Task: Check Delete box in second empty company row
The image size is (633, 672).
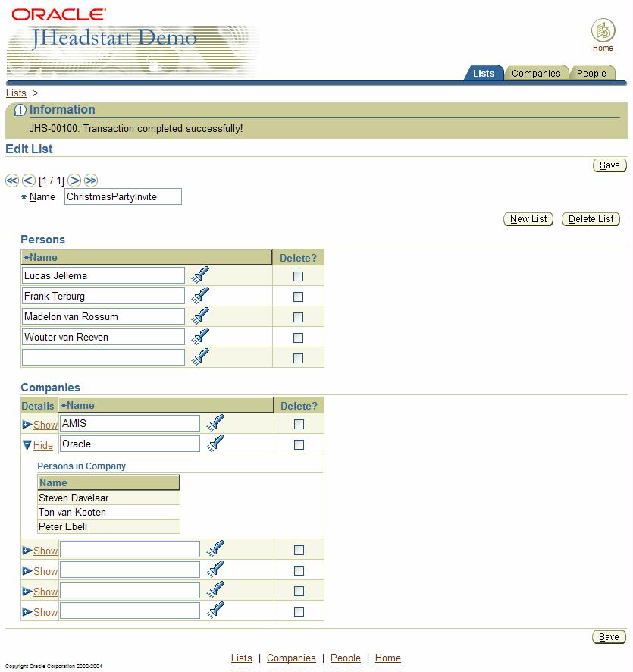Action: 299,571
